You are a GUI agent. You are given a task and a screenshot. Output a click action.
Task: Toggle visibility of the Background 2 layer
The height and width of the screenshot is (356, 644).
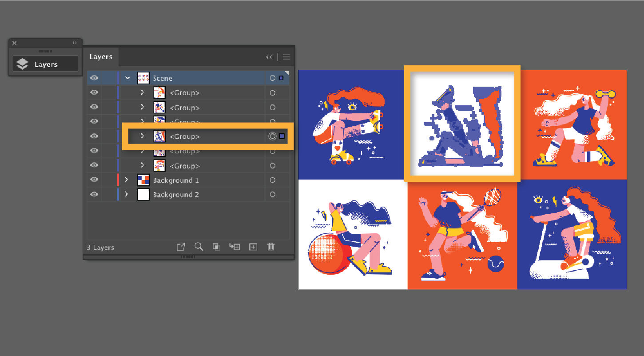(94, 195)
